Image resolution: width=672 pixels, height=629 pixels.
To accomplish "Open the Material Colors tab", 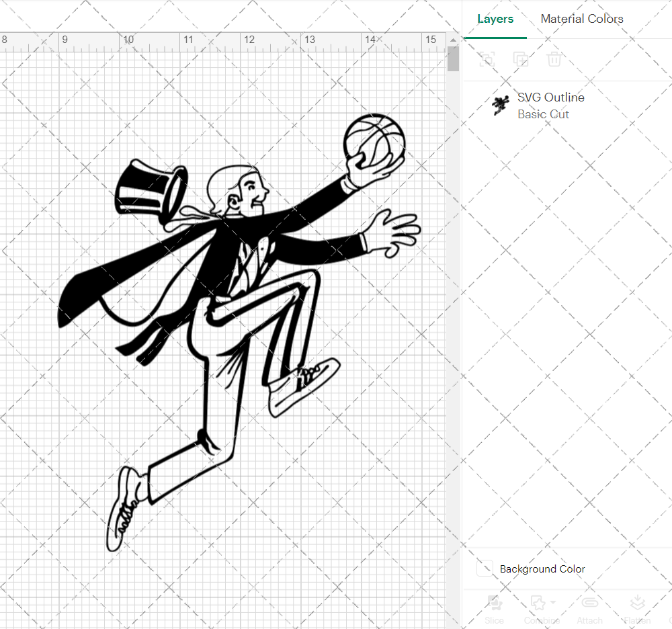I will point(581,19).
